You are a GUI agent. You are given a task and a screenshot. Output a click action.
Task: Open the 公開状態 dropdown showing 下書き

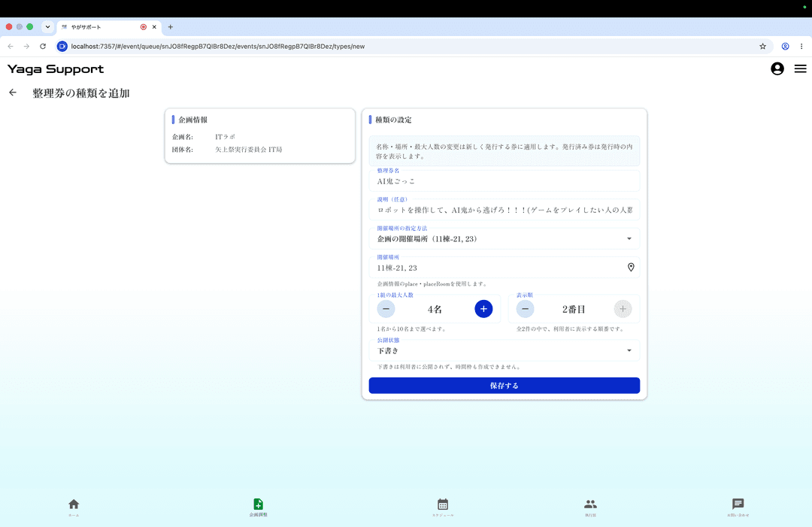pos(504,350)
